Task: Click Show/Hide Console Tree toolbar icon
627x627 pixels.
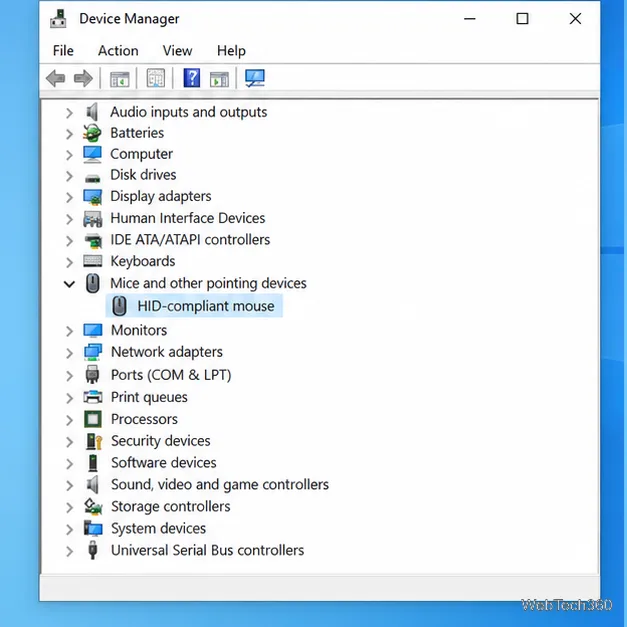Action: click(120, 79)
